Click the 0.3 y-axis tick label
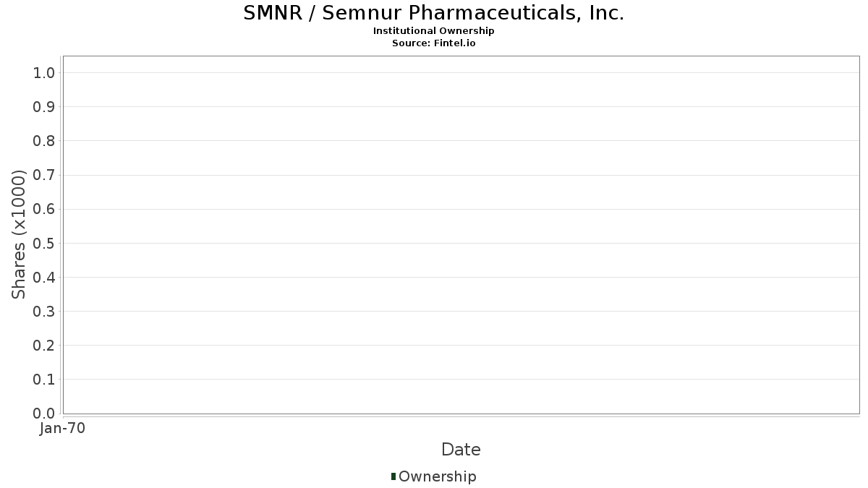 pyautogui.click(x=44, y=311)
